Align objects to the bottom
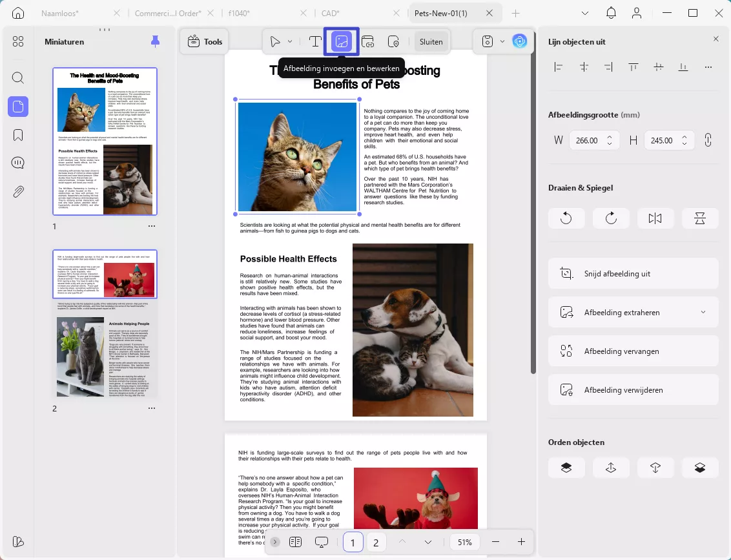Viewport: 731px width, 560px height. (x=683, y=67)
